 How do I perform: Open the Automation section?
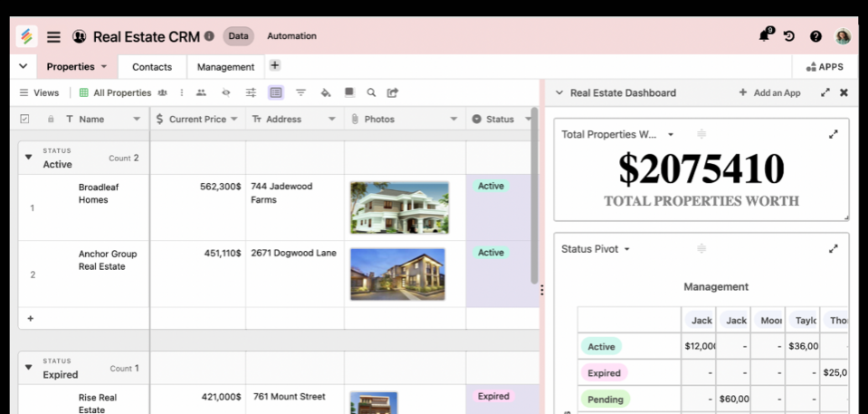click(x=291, y=36)
